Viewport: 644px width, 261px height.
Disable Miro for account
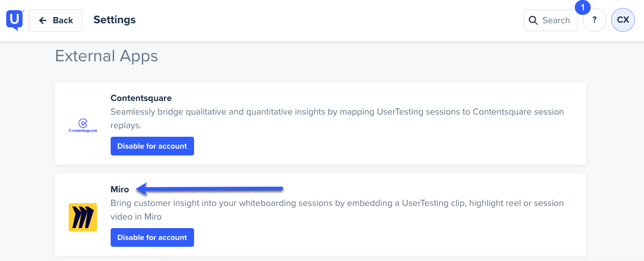pyautogui.click(x=152, y=237)
